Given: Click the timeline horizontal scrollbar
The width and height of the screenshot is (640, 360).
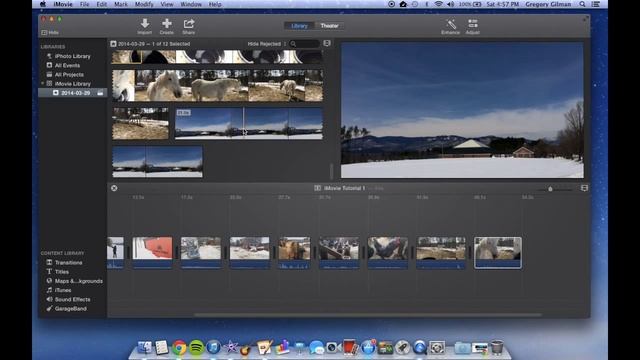Looking at the screenshot, I should (x=368, y=315).
